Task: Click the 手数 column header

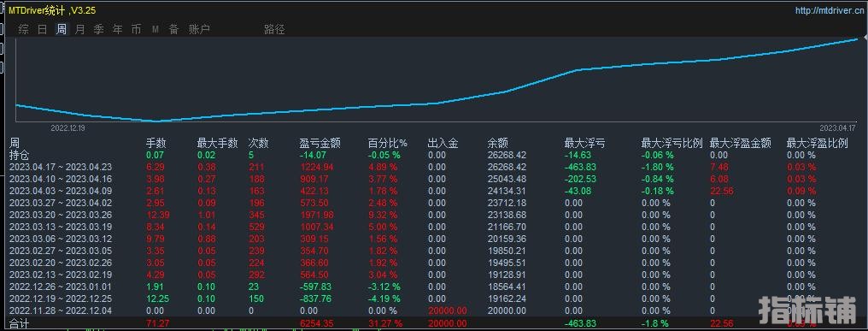Action: point(155,143)
